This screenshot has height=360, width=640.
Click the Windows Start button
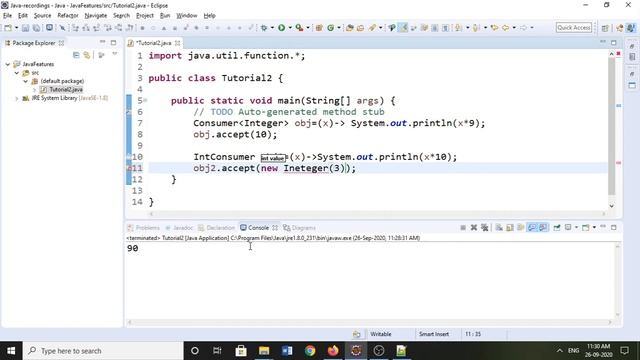click(11, 351)
